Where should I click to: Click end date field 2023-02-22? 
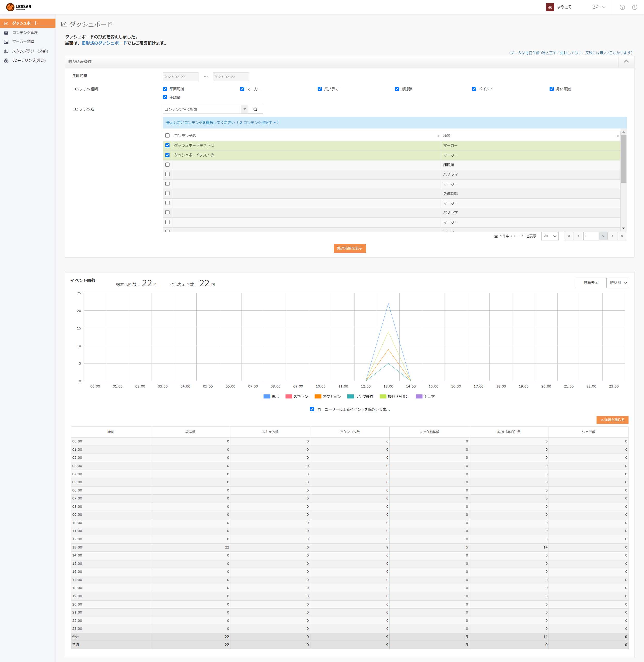click(x=231, y=77)
